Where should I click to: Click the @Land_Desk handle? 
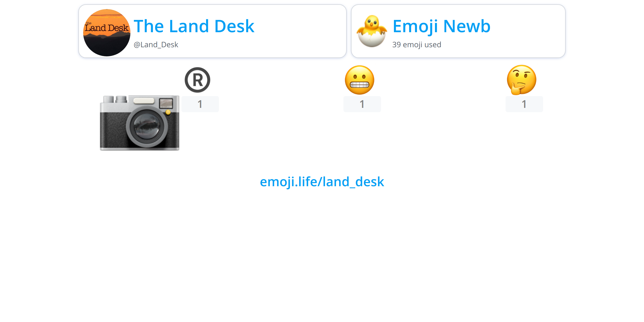pos(156,45)
